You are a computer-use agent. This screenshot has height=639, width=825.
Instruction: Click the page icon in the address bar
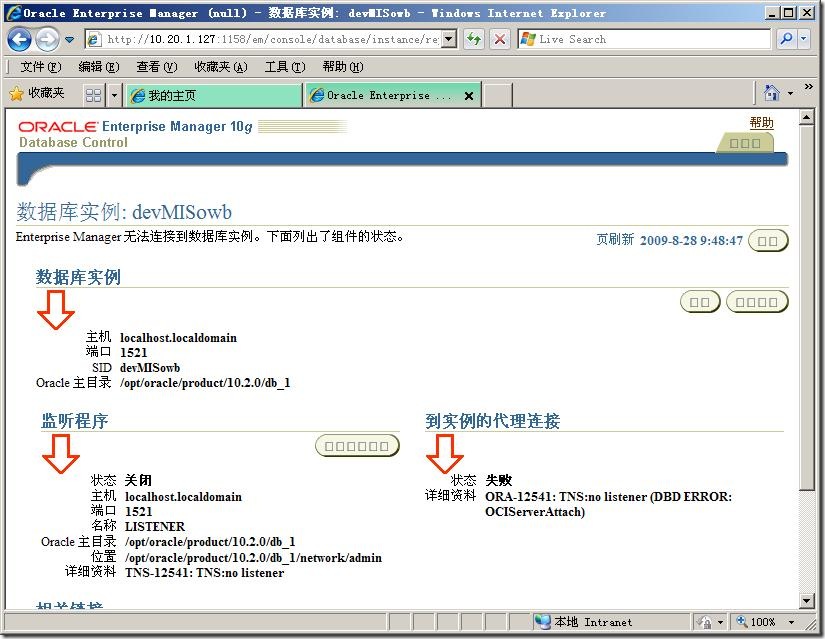pos(94,39)
